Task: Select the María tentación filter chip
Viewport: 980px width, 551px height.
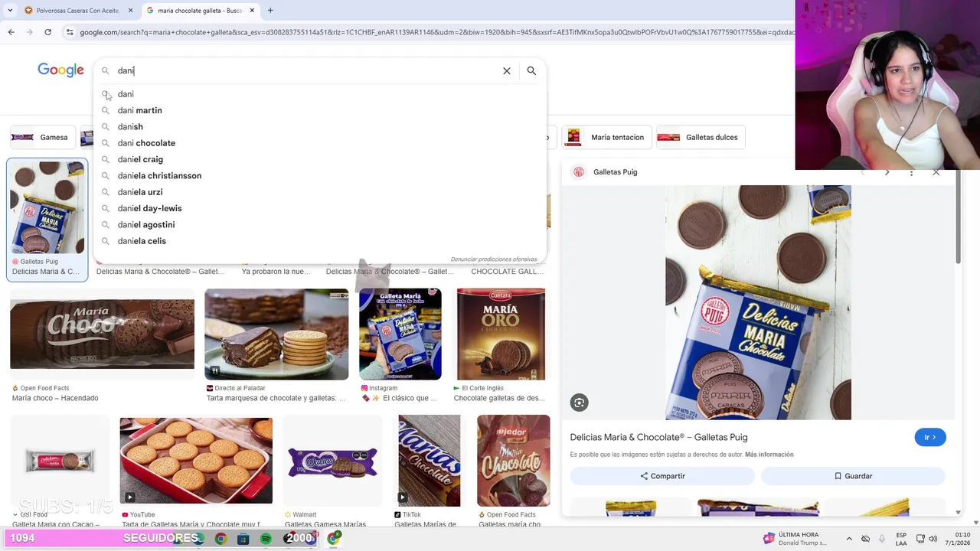Action: pyautogui.click(x=607, y=137)
